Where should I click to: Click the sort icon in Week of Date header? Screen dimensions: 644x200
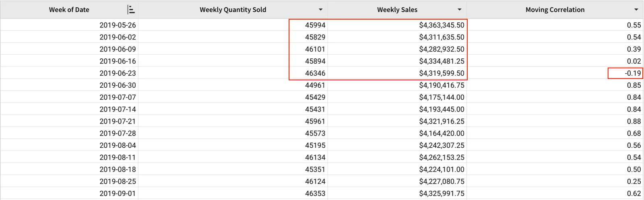coord(131,10)
